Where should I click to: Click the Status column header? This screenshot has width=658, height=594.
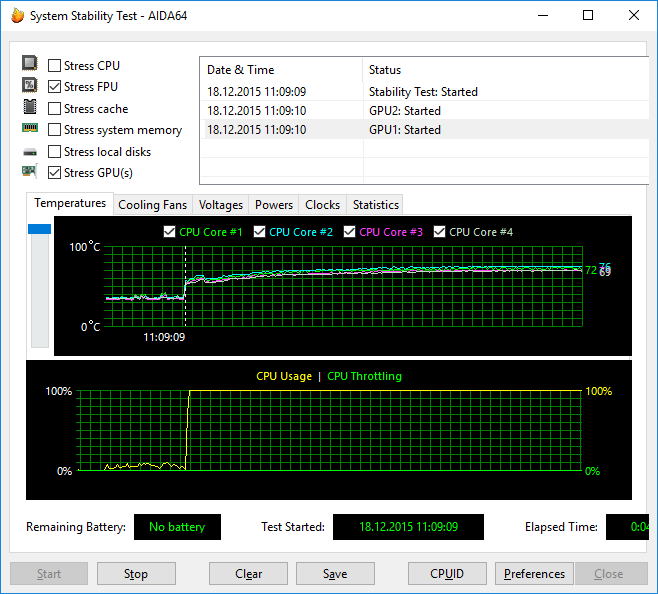tap(506, 70)
